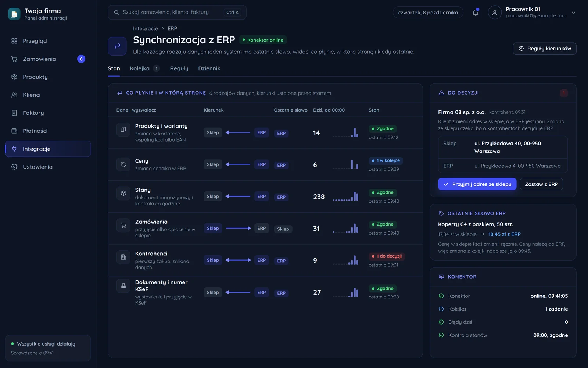
Task: Click the Zostaw z ERP button
Action: pos(541,184)
